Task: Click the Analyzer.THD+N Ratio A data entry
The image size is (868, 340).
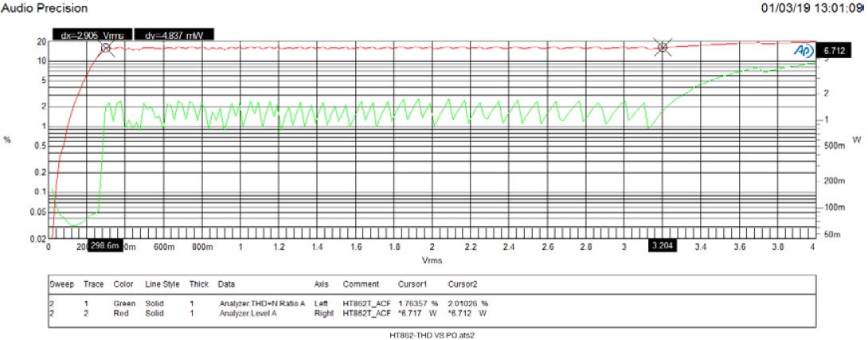Action: [256, 303]
